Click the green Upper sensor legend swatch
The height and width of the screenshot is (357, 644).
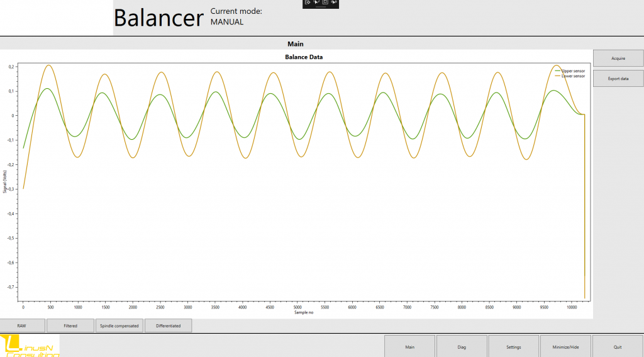click(557, 71)
